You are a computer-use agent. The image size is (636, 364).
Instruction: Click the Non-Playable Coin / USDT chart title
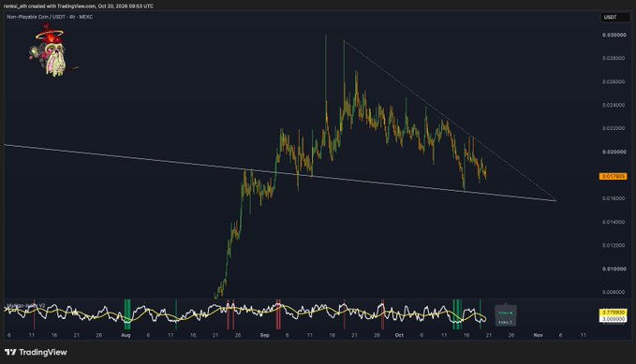coord(50,17)
